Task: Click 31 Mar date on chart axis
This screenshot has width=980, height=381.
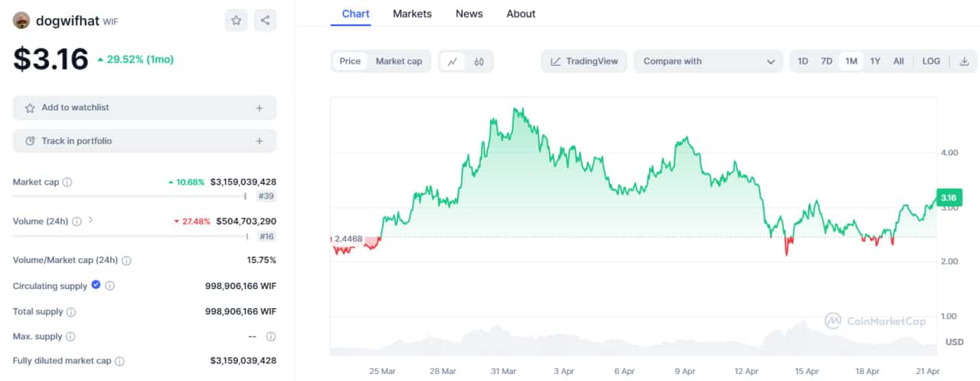Action: click(x=503, y=371)
